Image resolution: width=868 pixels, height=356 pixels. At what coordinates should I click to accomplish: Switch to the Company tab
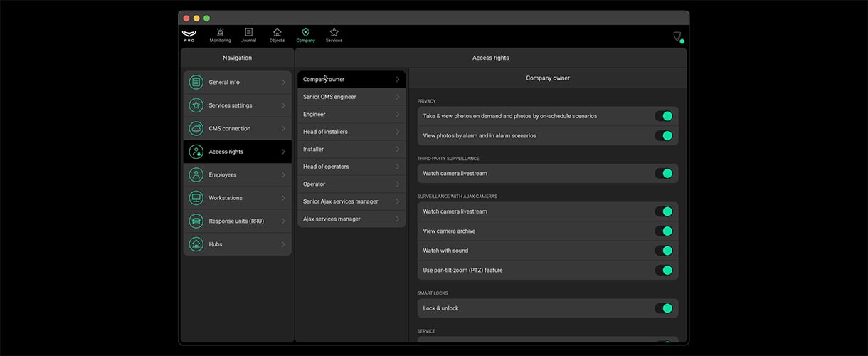click(x=305, y=35)
